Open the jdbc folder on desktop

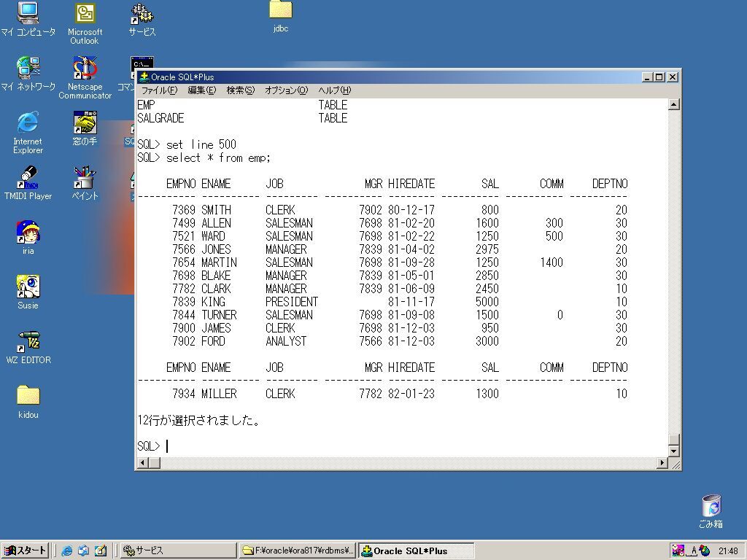click(x=281, y=17)
